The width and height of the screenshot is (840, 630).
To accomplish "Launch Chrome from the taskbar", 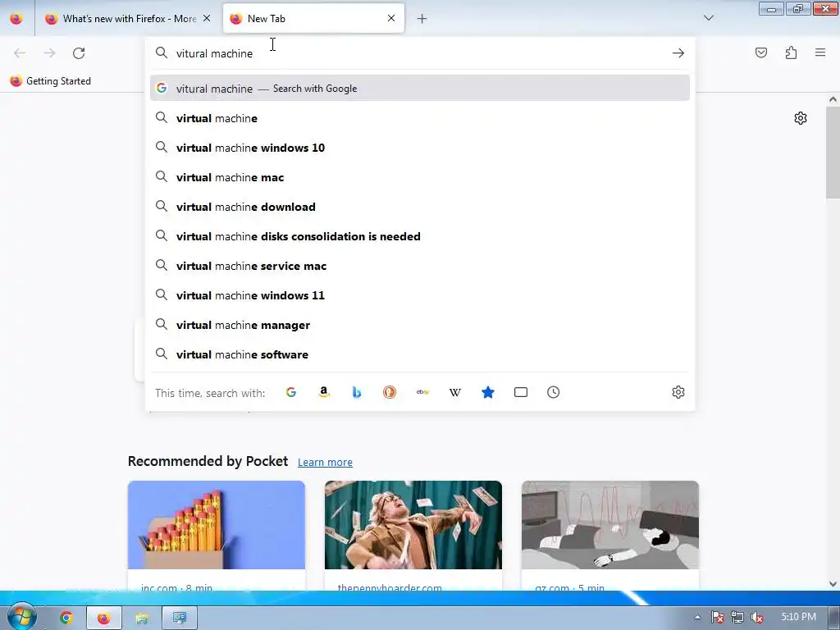I will (x=66, y=618).
